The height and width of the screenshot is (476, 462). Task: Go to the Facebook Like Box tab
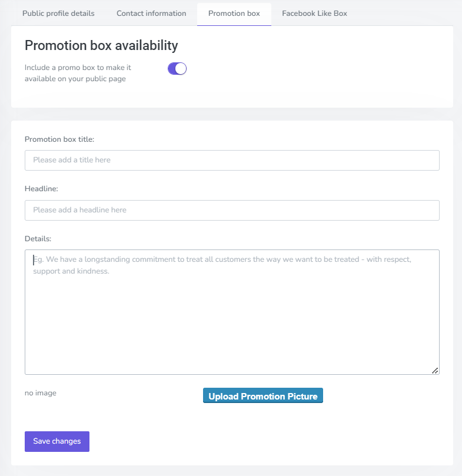[314, 14]
